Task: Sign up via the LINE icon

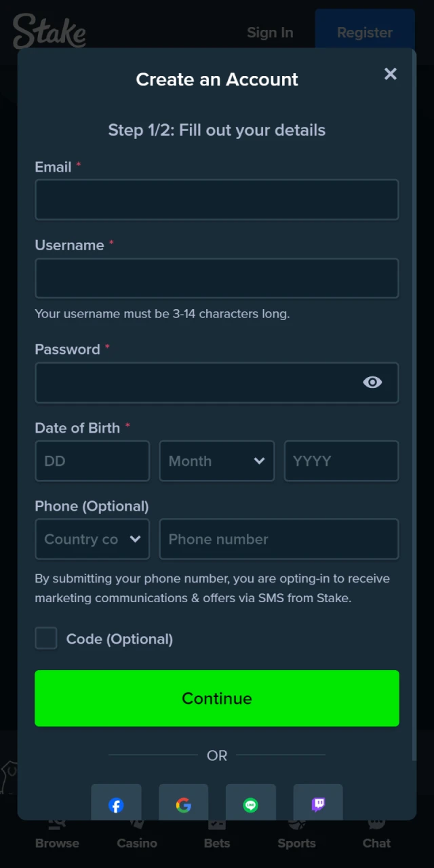Action: point(251,806)
